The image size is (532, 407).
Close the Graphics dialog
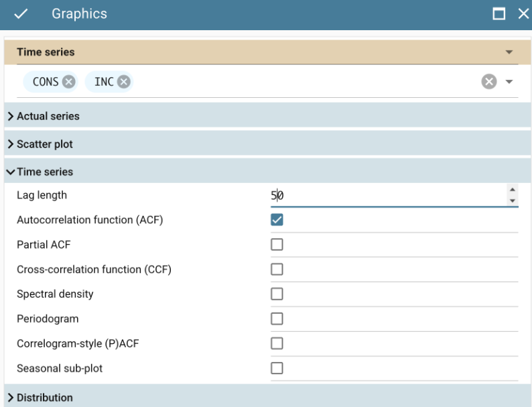(x=523, y=14)
